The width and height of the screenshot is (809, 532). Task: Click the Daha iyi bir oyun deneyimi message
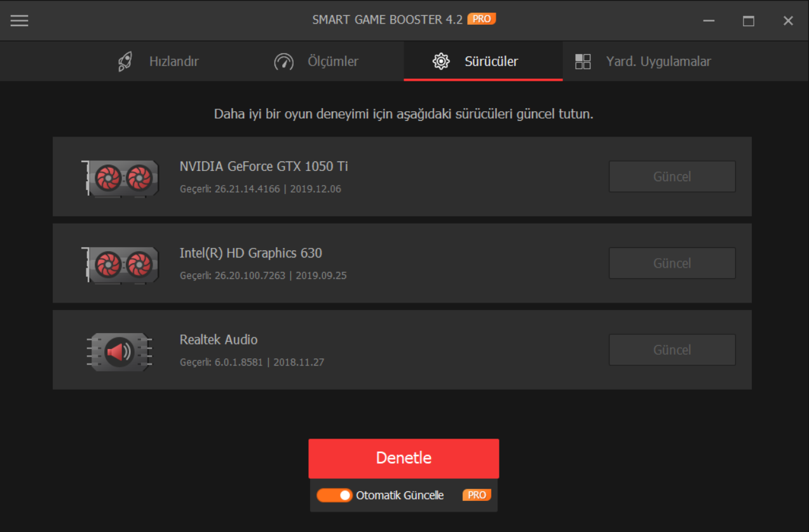click(x=404, y=114)
